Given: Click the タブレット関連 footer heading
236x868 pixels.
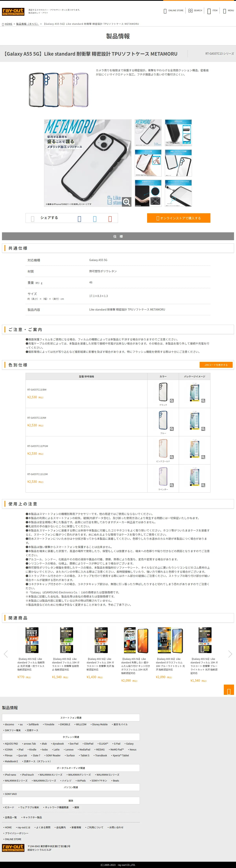Looking at the screenshot, I should pos(71,737).
